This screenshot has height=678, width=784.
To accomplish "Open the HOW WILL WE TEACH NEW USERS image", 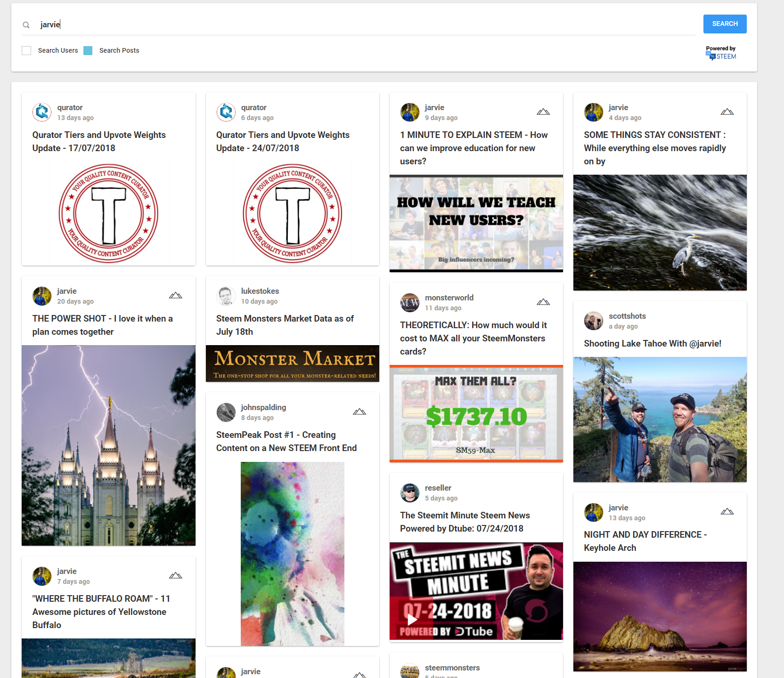I will pyautogui.click(x=476, y=224).
